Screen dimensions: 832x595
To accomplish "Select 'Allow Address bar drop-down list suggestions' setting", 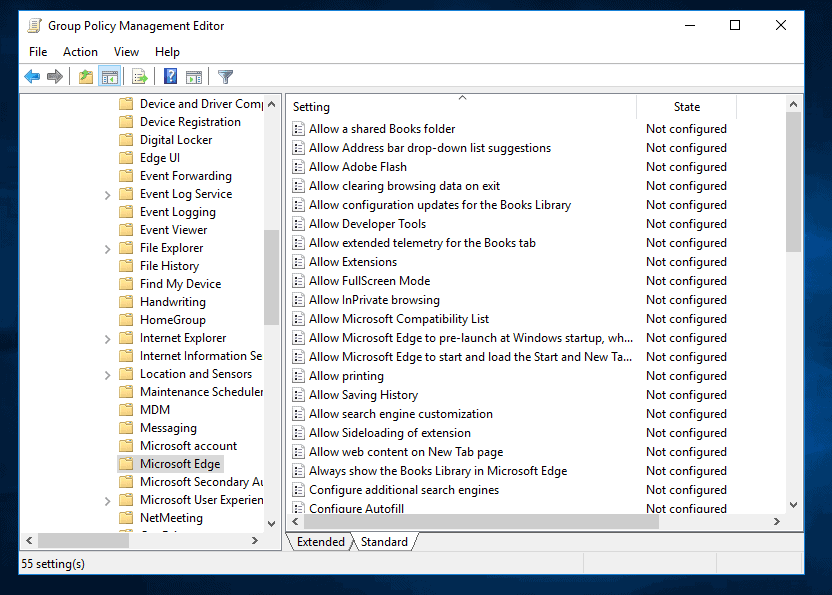I will (x=430, y=148).
